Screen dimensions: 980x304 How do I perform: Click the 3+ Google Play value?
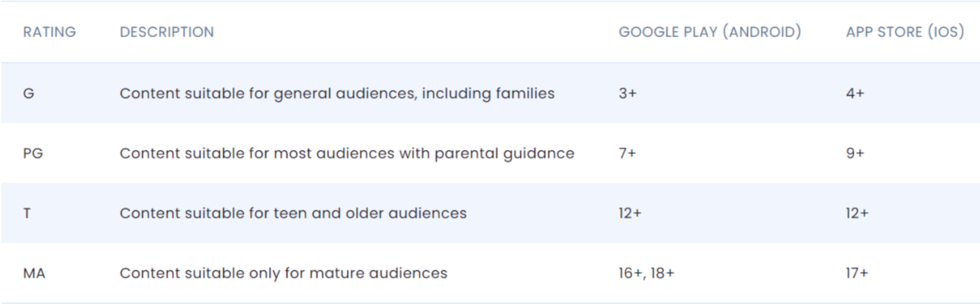click(628, 93)
